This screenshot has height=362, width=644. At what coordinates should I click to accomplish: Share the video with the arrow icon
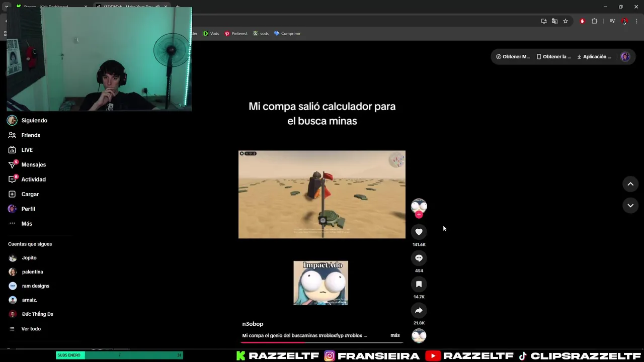pyautogui.click(x=419, y=310)
